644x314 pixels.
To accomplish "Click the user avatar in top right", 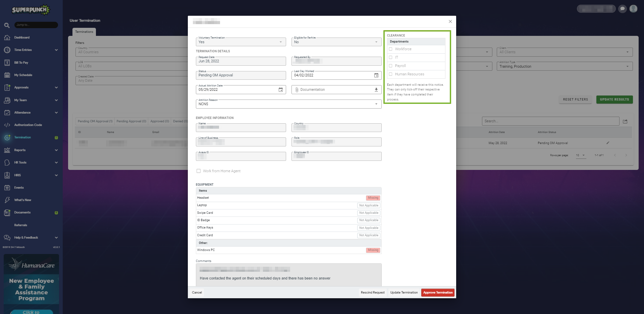I will click(x=633, y=9).
